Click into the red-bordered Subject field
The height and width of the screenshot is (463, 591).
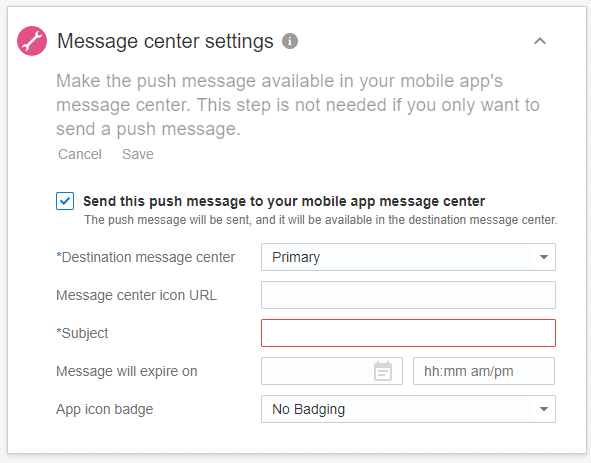(408, 333)
